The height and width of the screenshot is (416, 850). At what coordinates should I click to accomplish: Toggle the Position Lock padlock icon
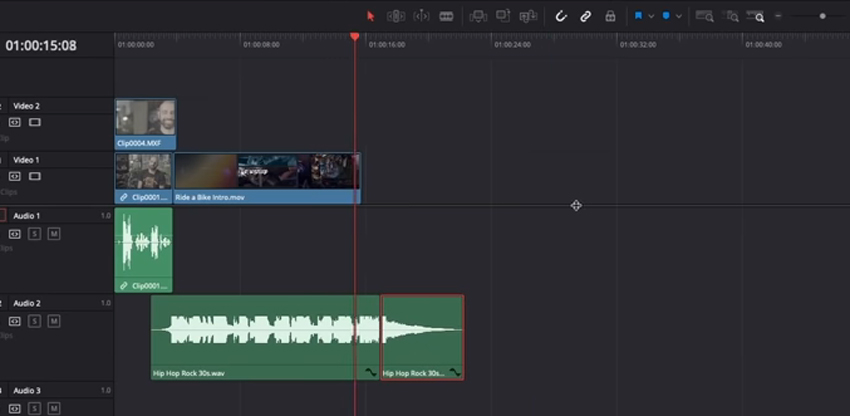coord(610,16)
